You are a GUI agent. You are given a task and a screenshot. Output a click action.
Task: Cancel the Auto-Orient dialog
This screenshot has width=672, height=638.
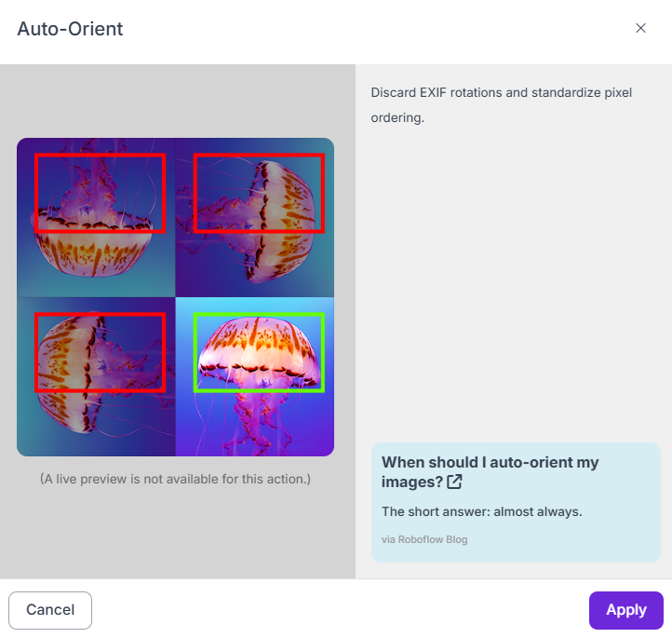pyautogui.click(x=50, y=610)
